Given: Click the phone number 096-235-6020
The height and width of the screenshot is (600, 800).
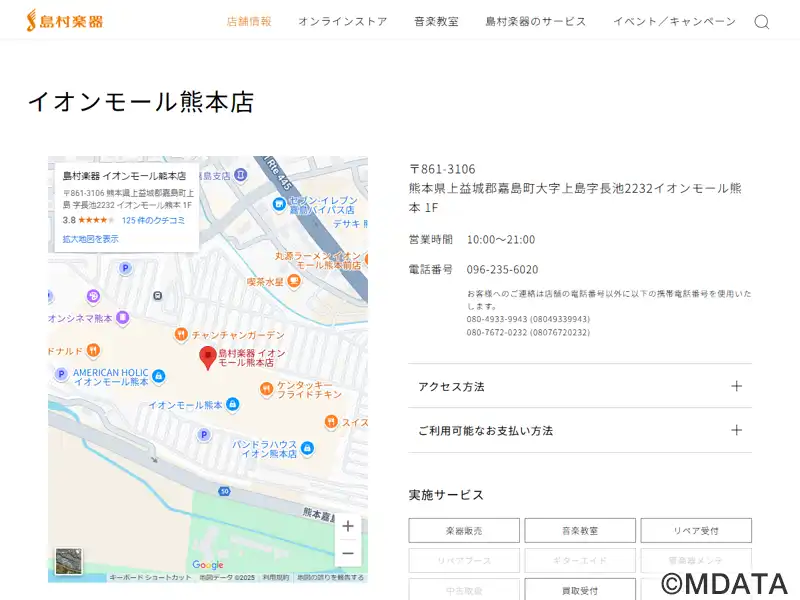Looking at the screenshot, I should point(503,269).
